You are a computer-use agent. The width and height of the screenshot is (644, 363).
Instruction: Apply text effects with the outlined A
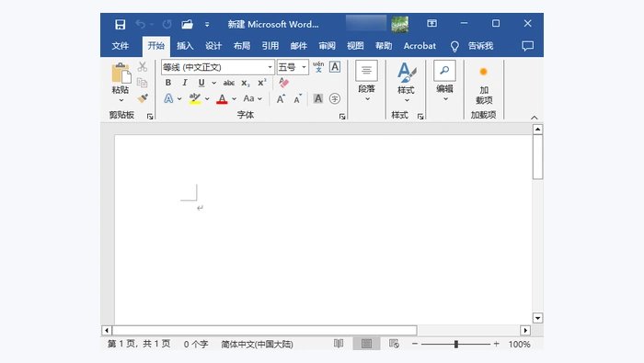[168, 98]
